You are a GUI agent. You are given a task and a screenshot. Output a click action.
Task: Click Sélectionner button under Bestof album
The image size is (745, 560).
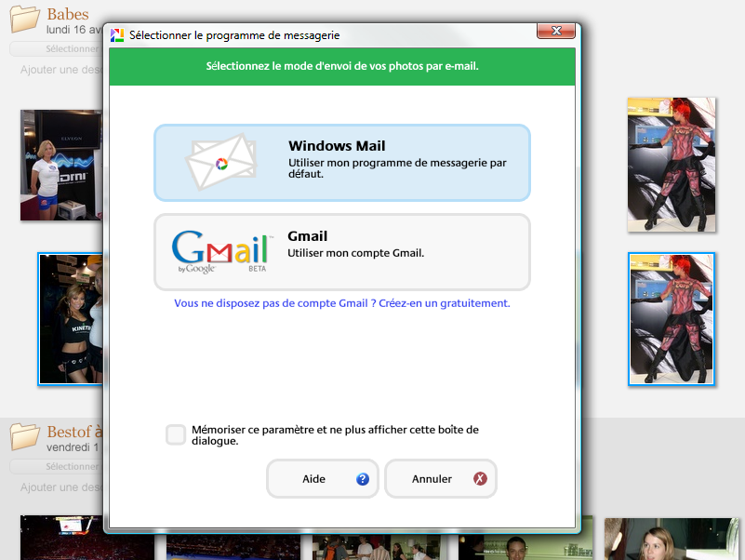click(56, 466)
